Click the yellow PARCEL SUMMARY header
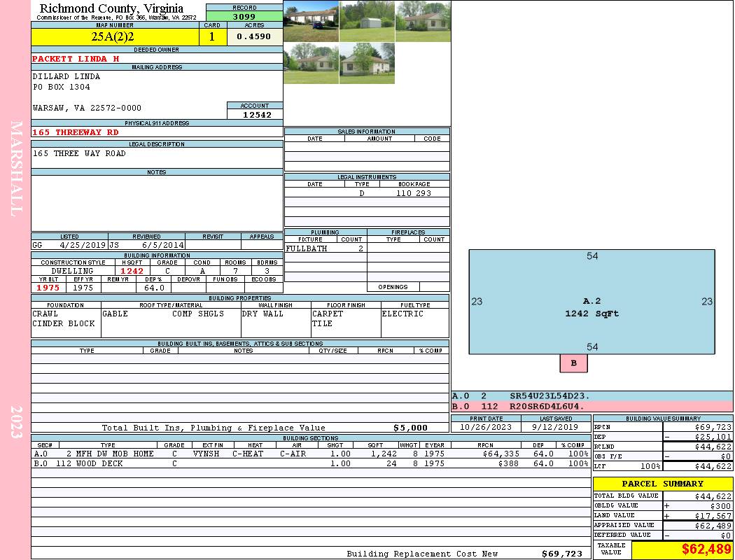The height and width of the screenshot is (560, 735). coord(662,484)
